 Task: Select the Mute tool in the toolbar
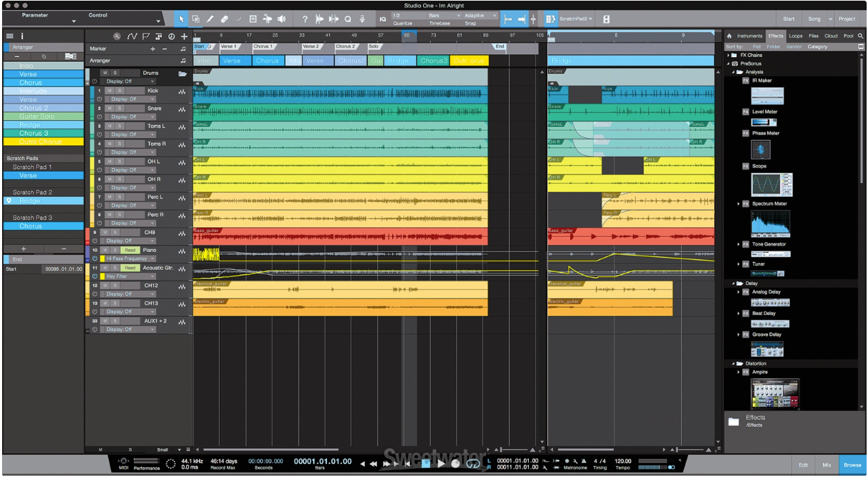pyautogui.click(x=253, y=19)
